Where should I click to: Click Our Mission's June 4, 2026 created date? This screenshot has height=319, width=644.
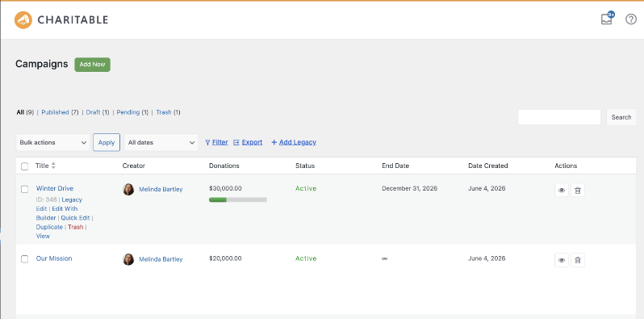(487, 258)
